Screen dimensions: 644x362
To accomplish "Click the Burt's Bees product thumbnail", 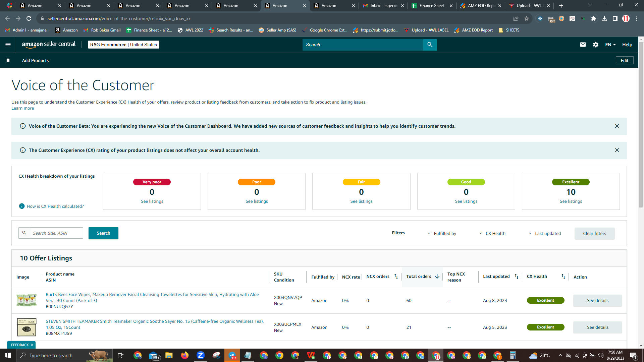I will pos(26,300).
